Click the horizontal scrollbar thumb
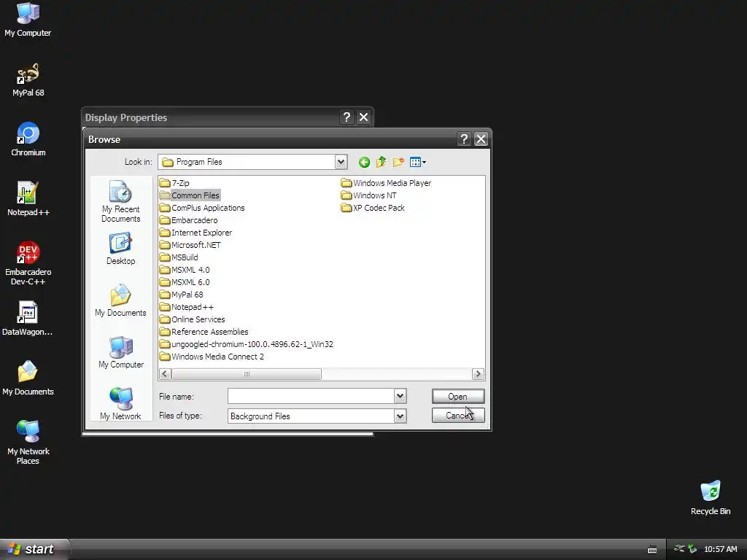Screen dimensions: 747x560 pyautogui.click(x=247, y=374)
